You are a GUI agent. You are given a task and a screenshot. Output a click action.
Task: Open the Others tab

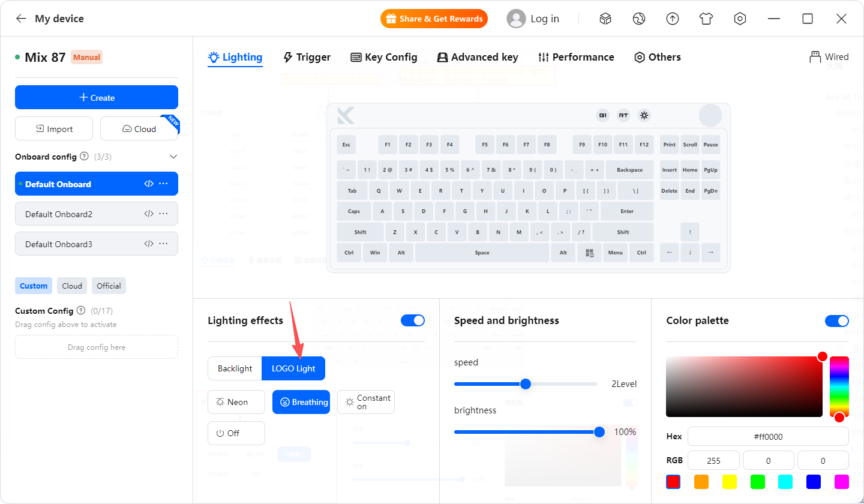click(x=658, y=57)
